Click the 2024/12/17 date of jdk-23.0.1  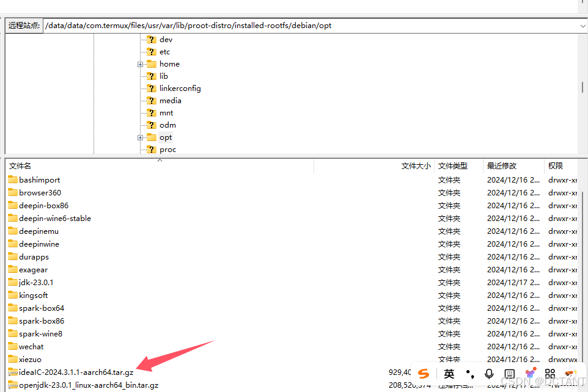tap(513, 283)
